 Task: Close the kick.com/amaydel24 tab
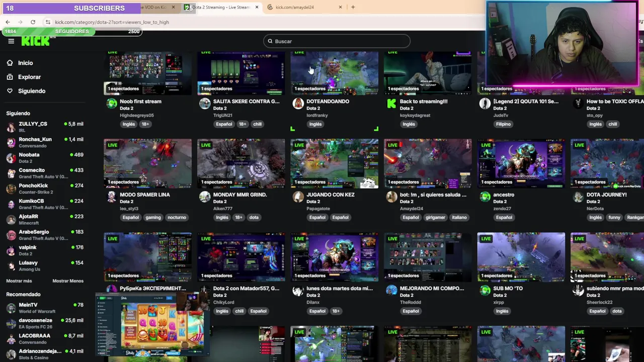point(340,7)
